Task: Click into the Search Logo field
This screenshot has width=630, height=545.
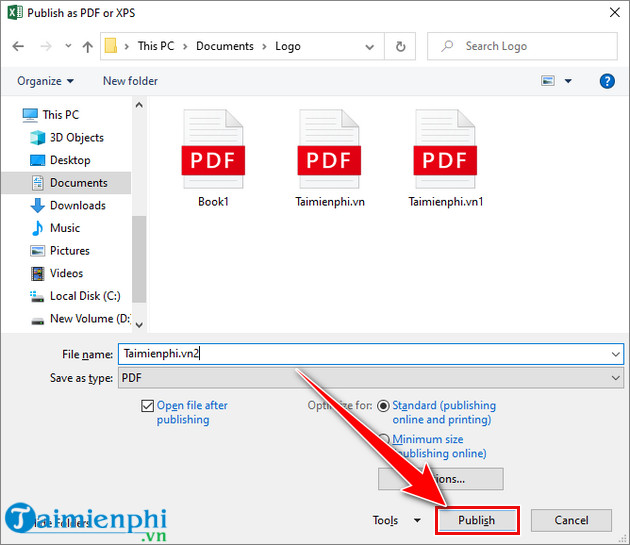Action: pos(522,46)
